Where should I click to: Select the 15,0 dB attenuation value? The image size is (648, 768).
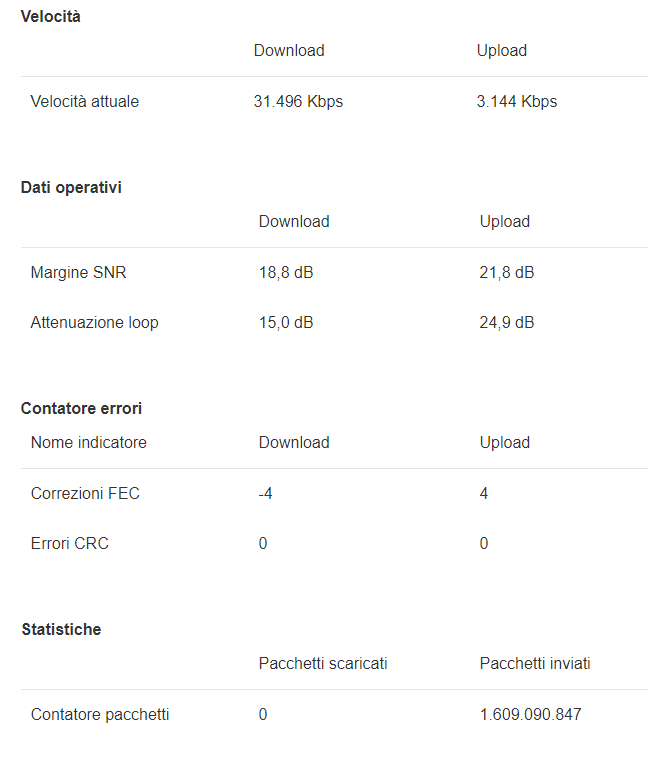[x=286, y=323]
